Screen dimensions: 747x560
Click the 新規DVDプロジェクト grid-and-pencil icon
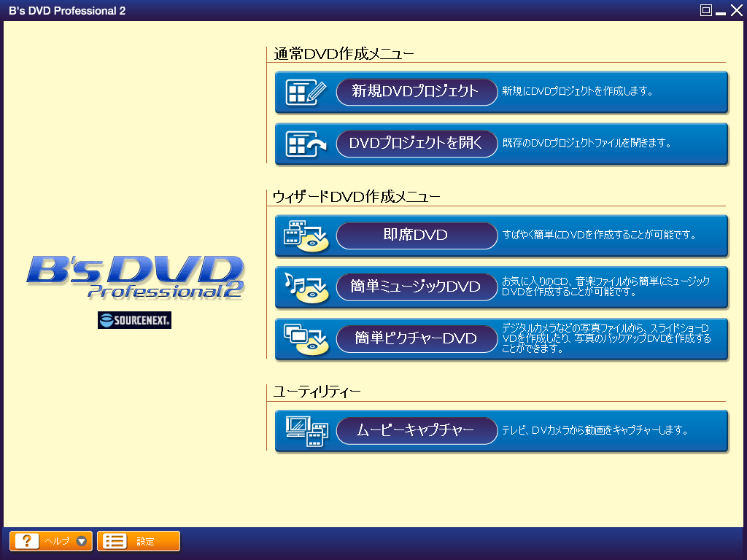306,92
